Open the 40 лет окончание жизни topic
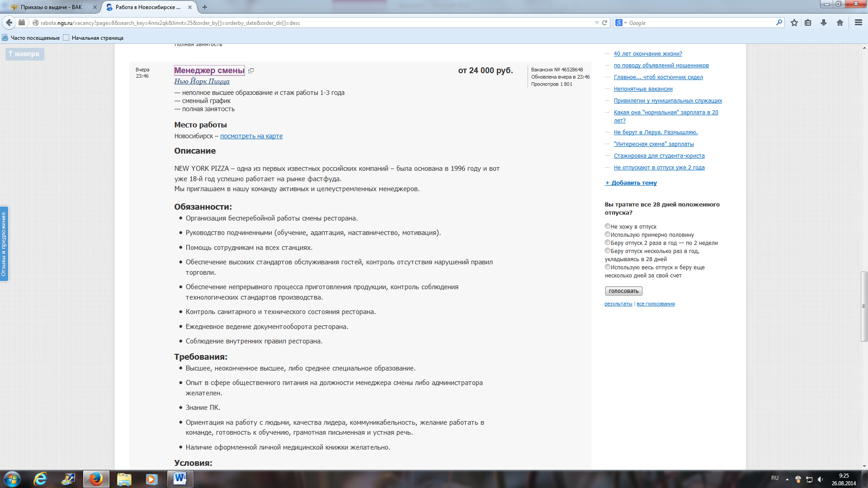 click(648, 54)
